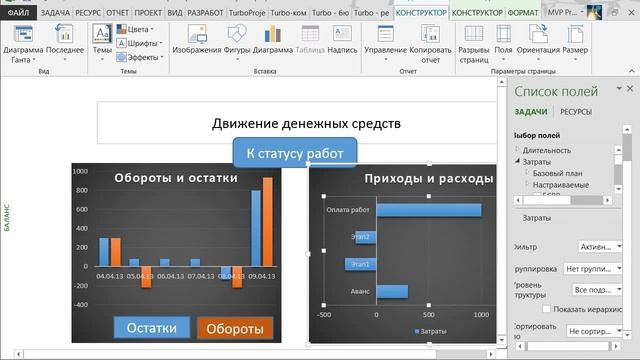Screen dimensions: 640x360
Task: Switch to the ВИД ribbon tab
Action: point(175,13)
